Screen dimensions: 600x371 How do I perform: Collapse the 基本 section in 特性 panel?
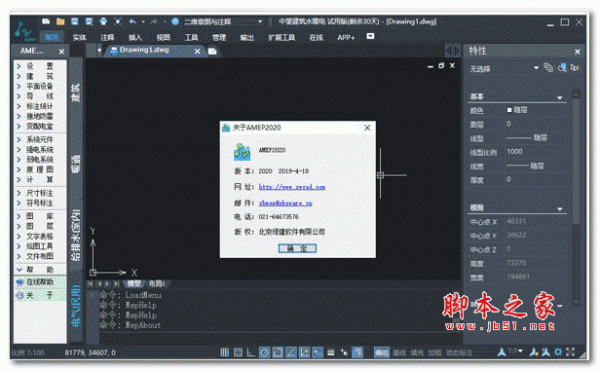[x=560, y=98]
